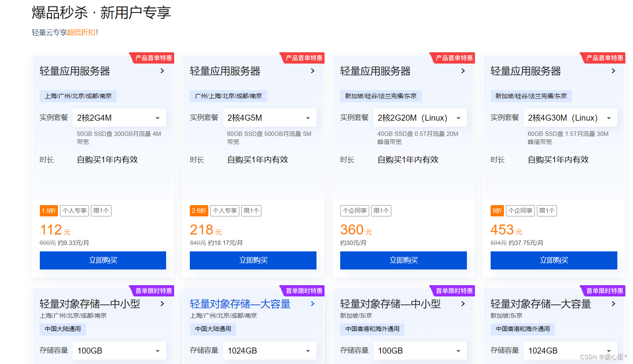Click the 9折 discount badge
The width and height of the screenshot is (633, 364).
point(497,211)
